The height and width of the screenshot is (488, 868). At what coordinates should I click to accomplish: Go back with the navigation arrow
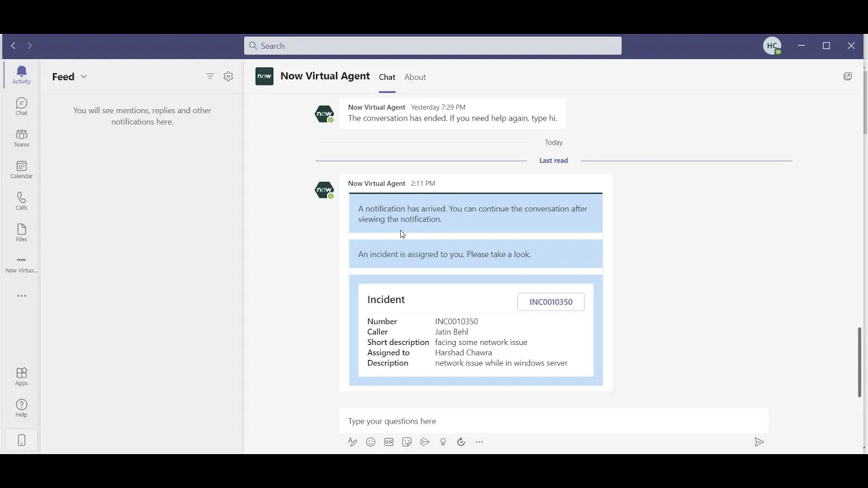click(13, 45)
